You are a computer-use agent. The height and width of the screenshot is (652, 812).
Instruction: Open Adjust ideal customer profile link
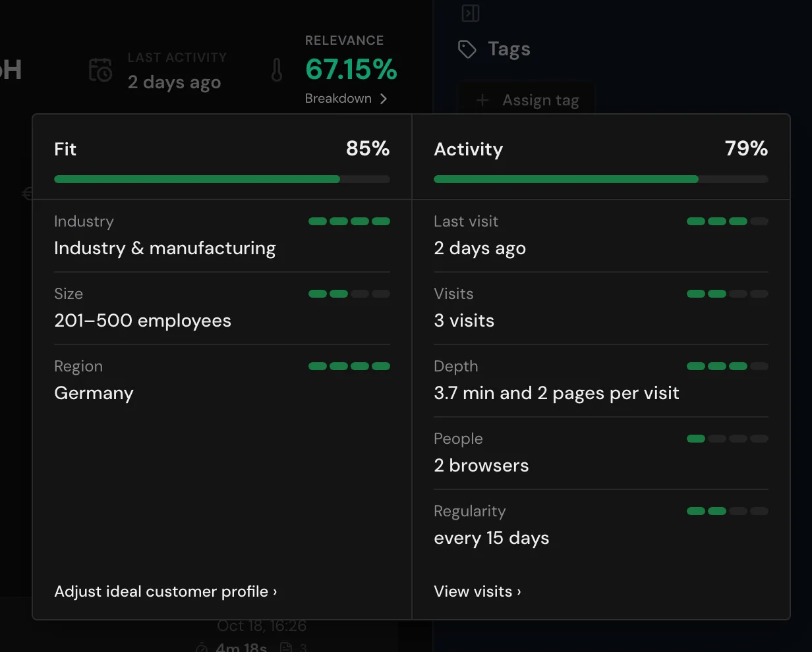pos(165,591)
